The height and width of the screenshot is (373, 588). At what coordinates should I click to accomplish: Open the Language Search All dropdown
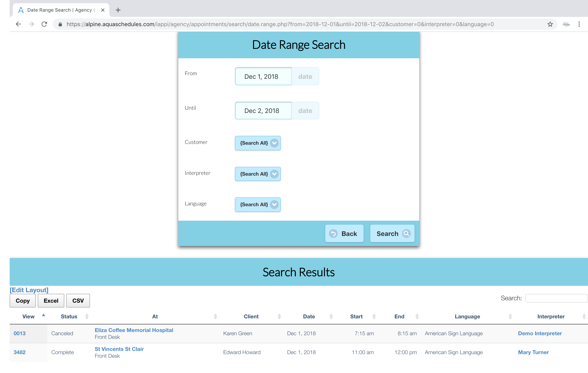258,204
